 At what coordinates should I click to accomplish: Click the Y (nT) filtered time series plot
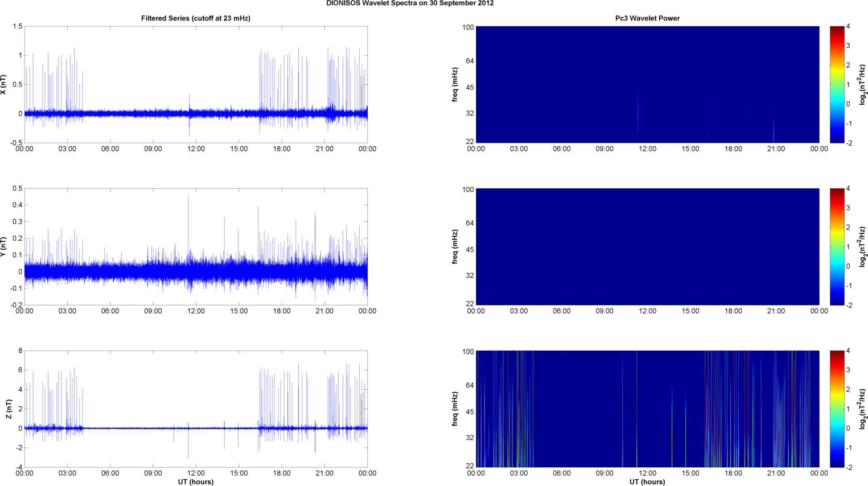tap(196, 247)
